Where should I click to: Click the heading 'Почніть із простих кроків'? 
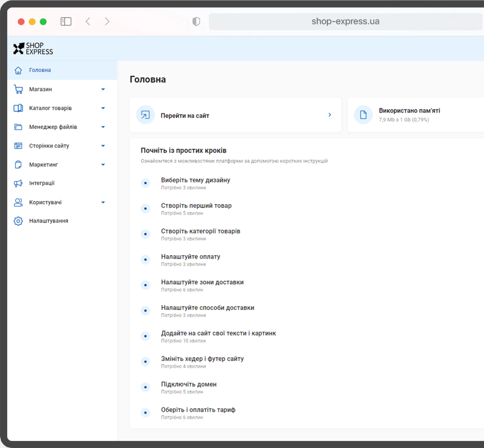pos(184,150)
